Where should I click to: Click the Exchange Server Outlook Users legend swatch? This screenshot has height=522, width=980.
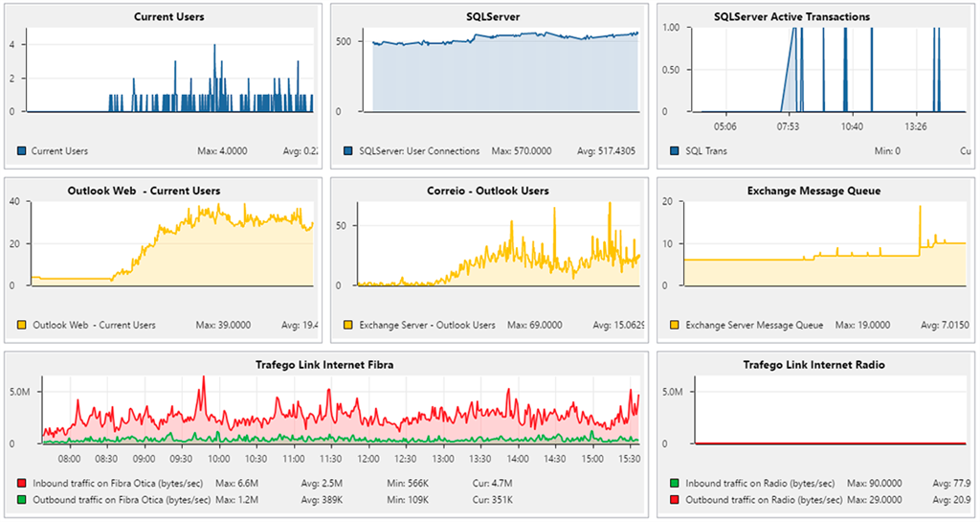[348, 325]
